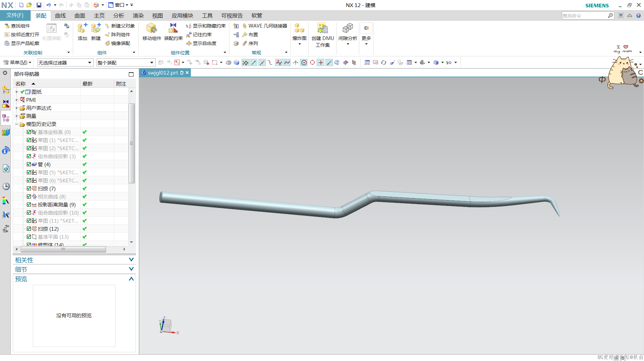Toggle the 基准平面 (13) checkbox
Image resolution: width=644 pixels, height=361 pixels.
pos(29,237)
